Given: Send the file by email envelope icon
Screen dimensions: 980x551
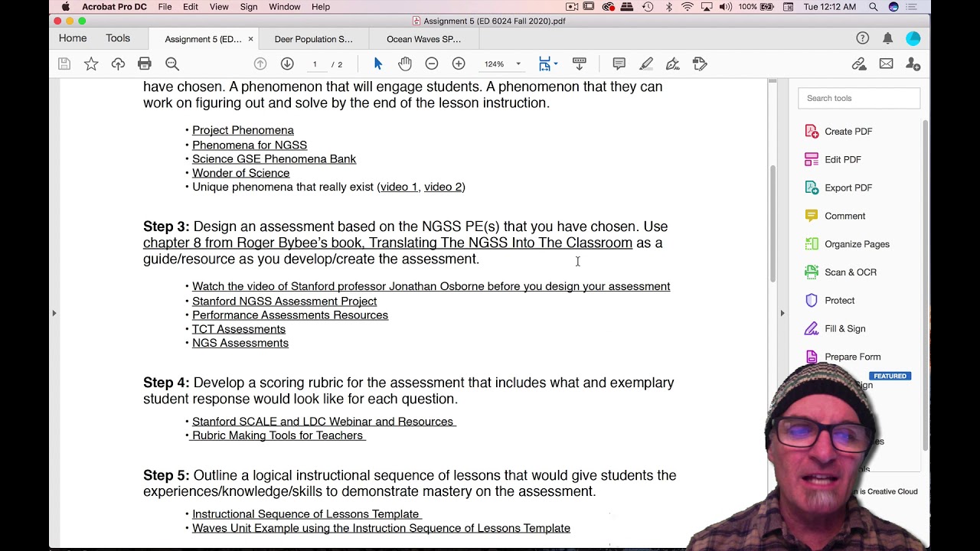Looking at the screenshot, I should tap(886, 64).
